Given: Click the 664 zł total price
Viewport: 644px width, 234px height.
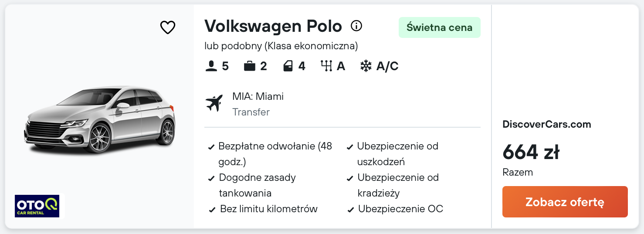Looking at the screenshot, I should click(531, 152).
